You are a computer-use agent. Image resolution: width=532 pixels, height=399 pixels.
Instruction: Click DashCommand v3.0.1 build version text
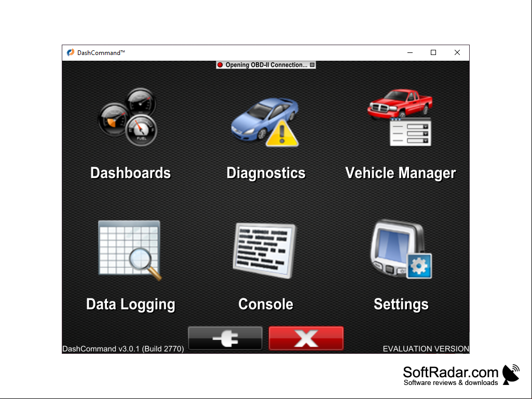pos(123,349)
